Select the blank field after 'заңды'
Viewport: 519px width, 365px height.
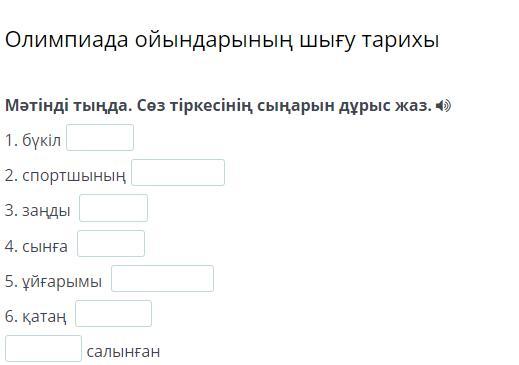pyautogui.click(x=113, y=208)
